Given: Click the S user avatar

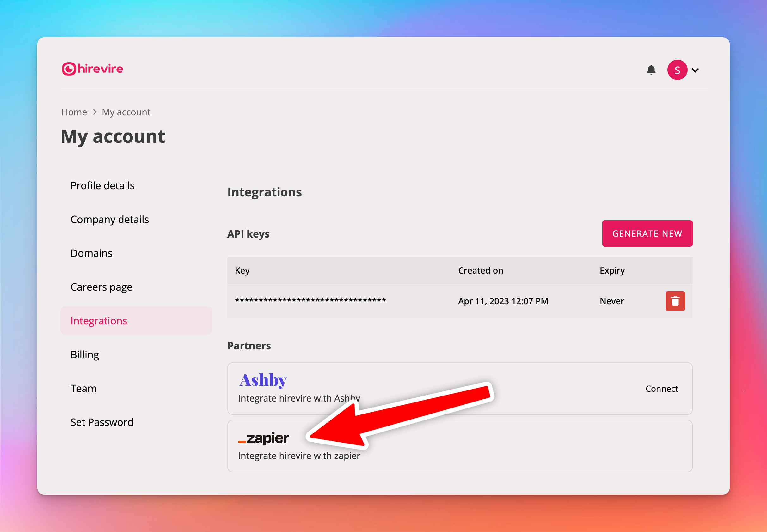Looking at the screenshot, I should [x=677, y=70].
